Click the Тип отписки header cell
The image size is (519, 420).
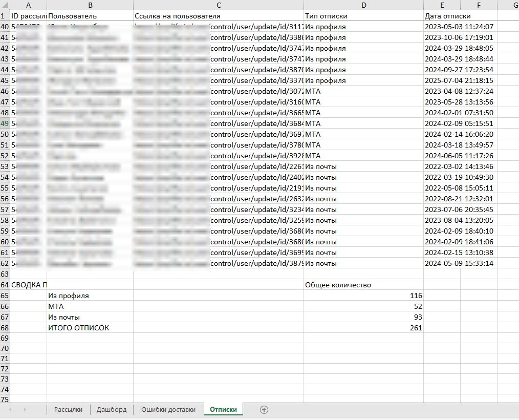coord(363,16)
